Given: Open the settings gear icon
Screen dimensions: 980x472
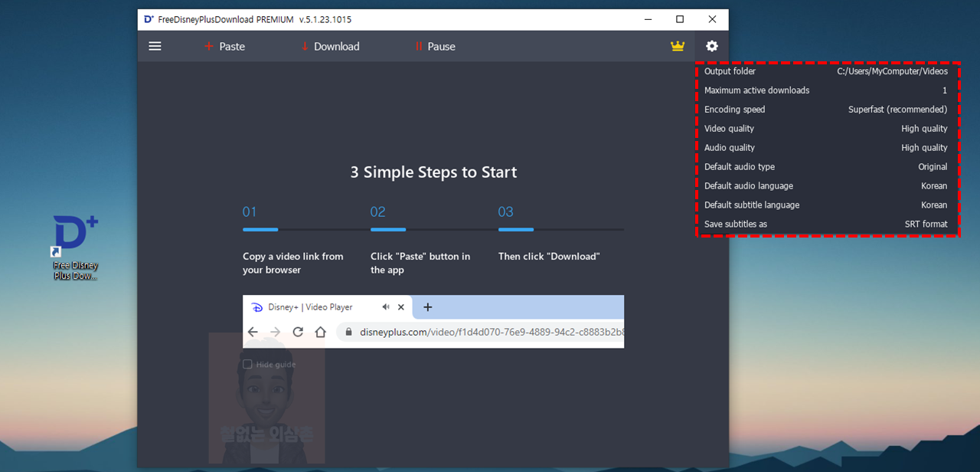Looking at the screenshot, I should 712,46.
